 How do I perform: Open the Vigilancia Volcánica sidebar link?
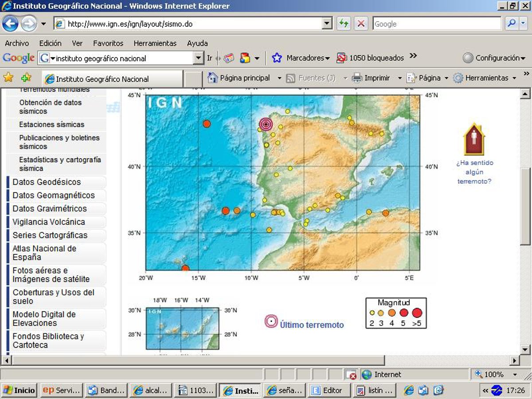(x=49, y=222)
